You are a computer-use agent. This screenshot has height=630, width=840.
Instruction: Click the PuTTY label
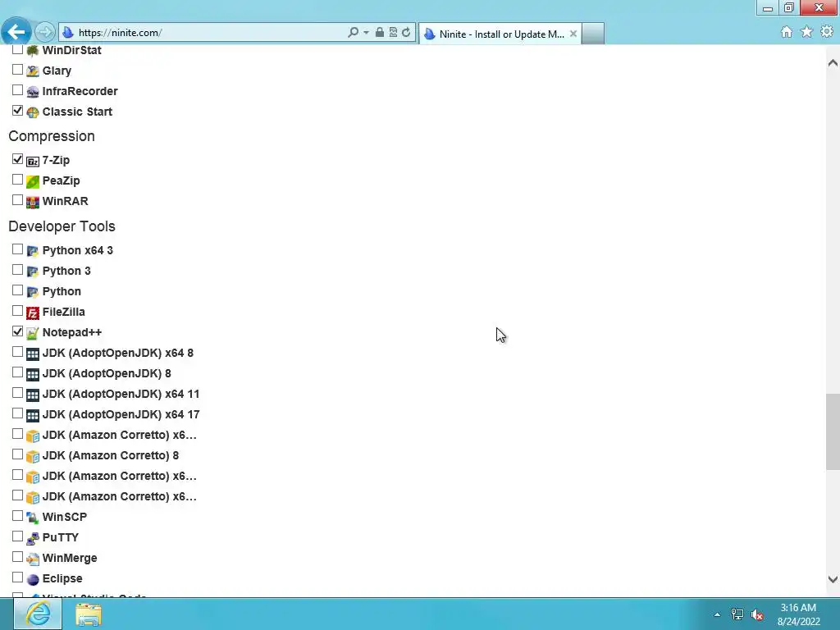coord(61,537)
